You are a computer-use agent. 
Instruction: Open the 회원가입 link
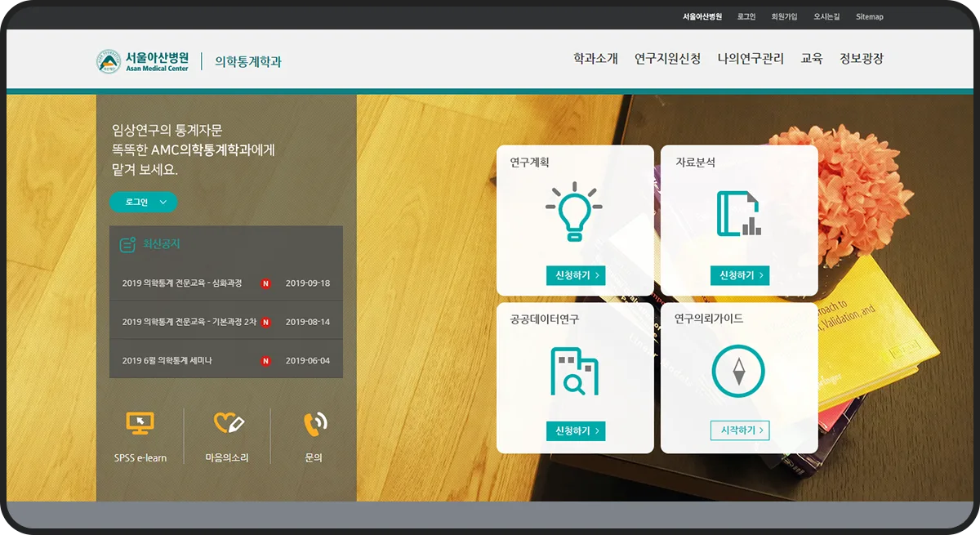click(785, 16)
